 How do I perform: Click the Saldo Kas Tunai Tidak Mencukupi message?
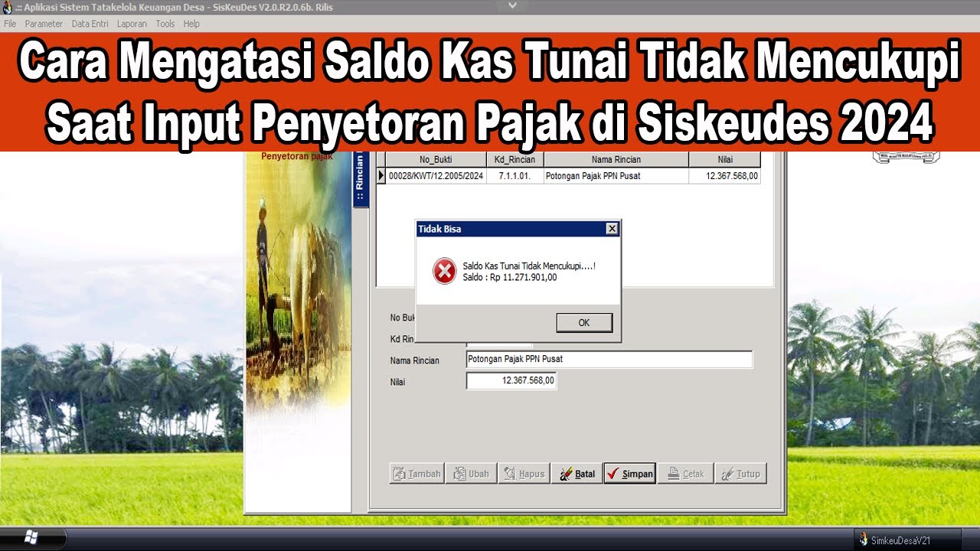tap(529, 266)
